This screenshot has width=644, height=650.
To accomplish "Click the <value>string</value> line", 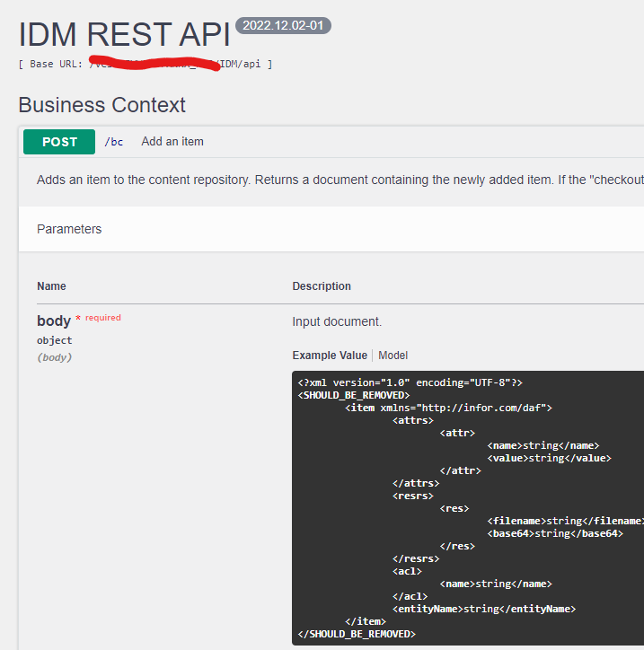I will coord(549,458).
